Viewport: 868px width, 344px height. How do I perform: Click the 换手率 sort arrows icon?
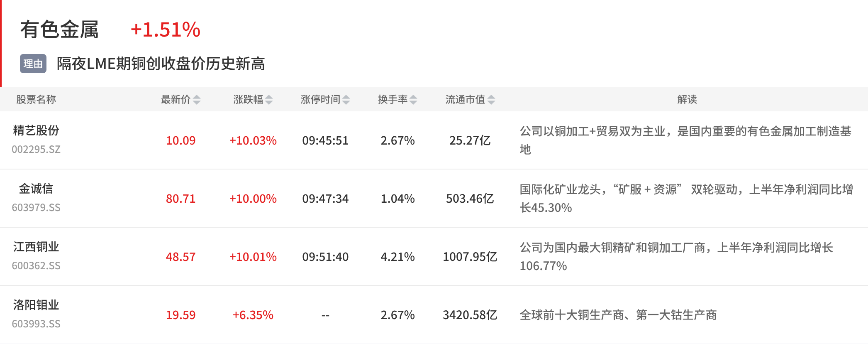click(413, 100)
